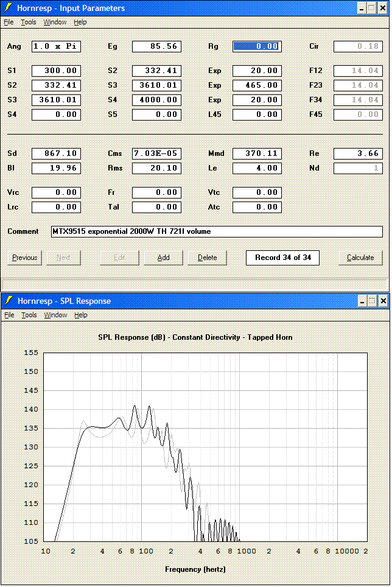The height and width of the screenshot is (587, 392).
Task: Click the Rms field 20.10
Action: point(156,168)
